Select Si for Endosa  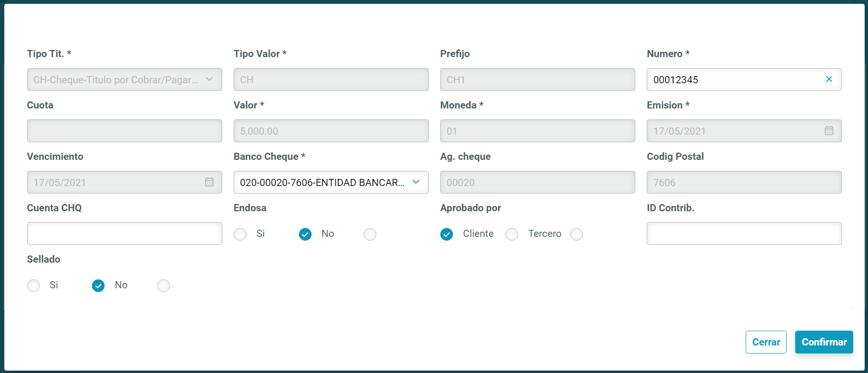coord(240,234)
